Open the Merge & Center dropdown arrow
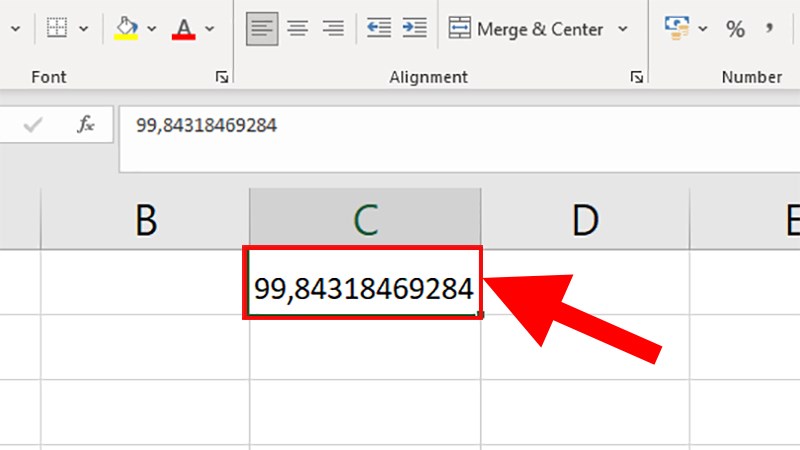 pos(623,29)
